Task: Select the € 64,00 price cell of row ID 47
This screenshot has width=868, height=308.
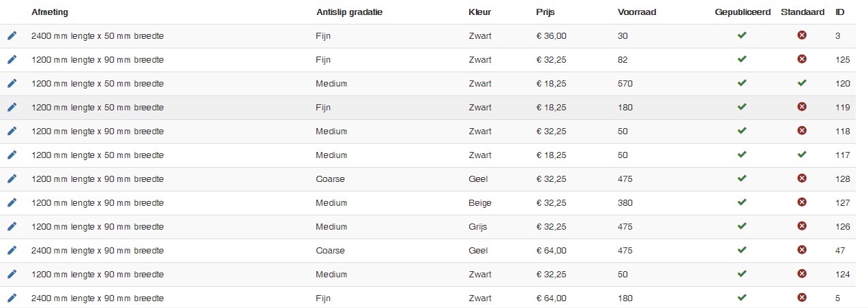Action: [552, 250]
